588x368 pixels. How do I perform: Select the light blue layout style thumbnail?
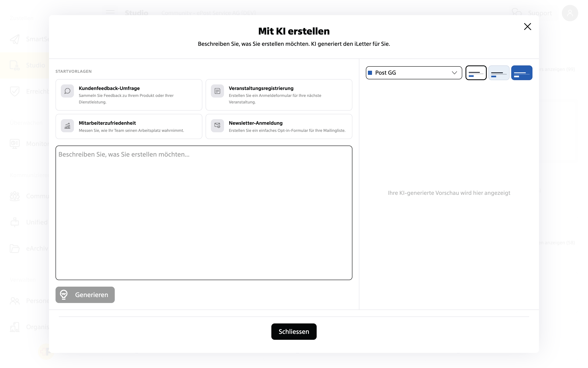pos(499,73)
